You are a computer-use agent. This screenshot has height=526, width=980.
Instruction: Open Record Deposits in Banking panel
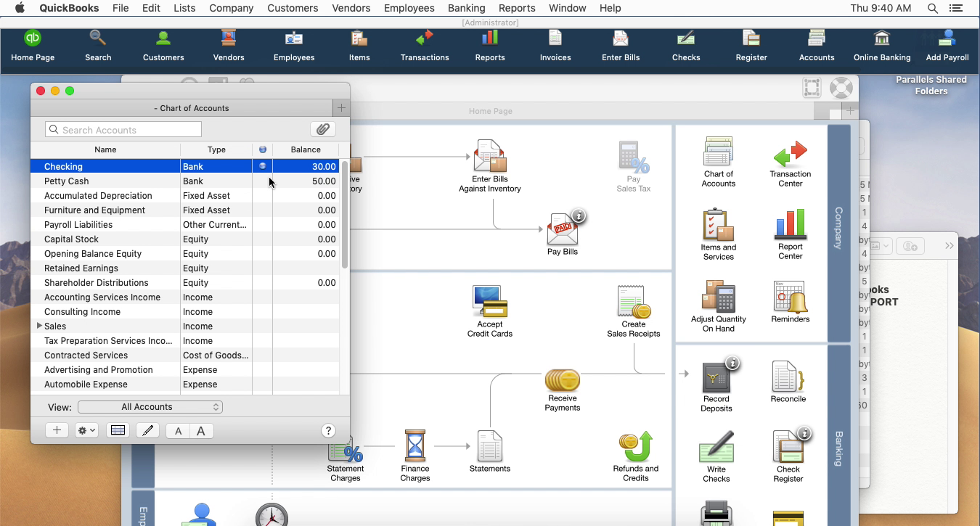click(716, 386)
